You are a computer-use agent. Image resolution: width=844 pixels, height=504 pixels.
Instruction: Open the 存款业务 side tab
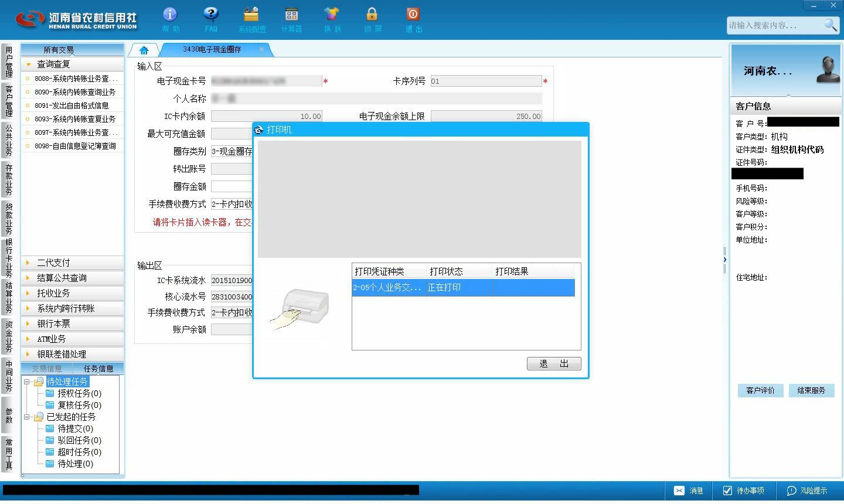[9, 179]
